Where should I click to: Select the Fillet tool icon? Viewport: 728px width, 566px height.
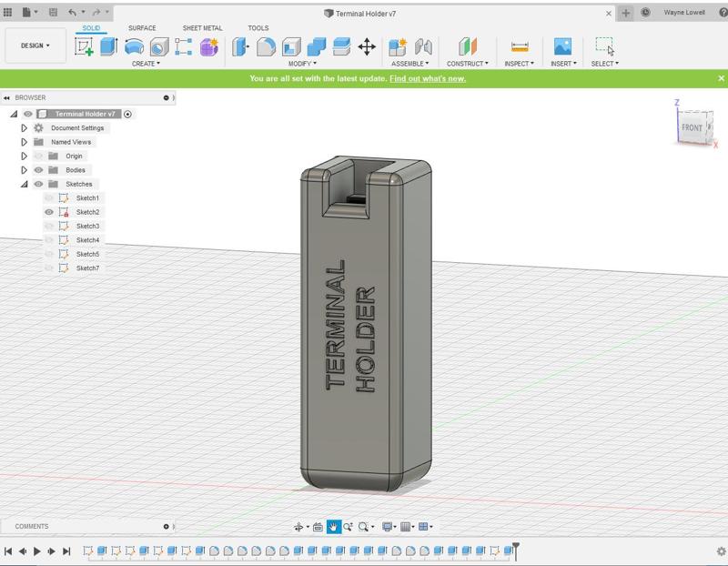pos(266,46)
